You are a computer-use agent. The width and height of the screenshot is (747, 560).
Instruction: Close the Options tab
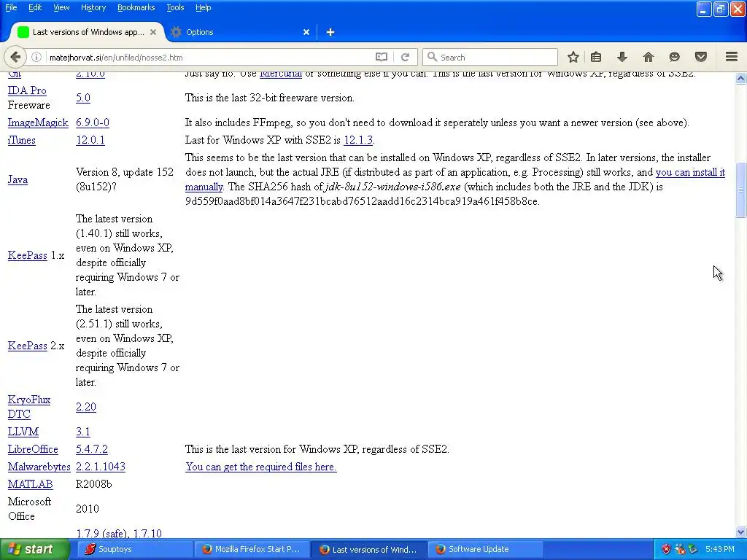(306, 32)
